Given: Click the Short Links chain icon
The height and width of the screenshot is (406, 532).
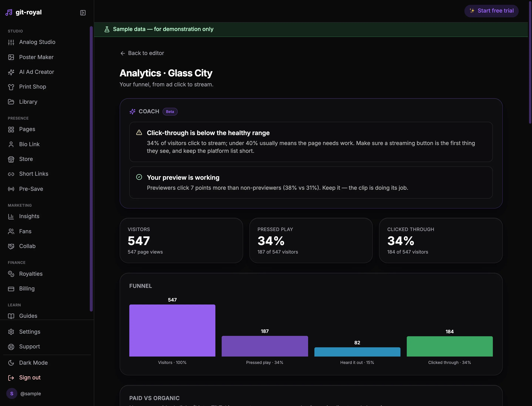Looking at the screenshot, I should point(11,174).
